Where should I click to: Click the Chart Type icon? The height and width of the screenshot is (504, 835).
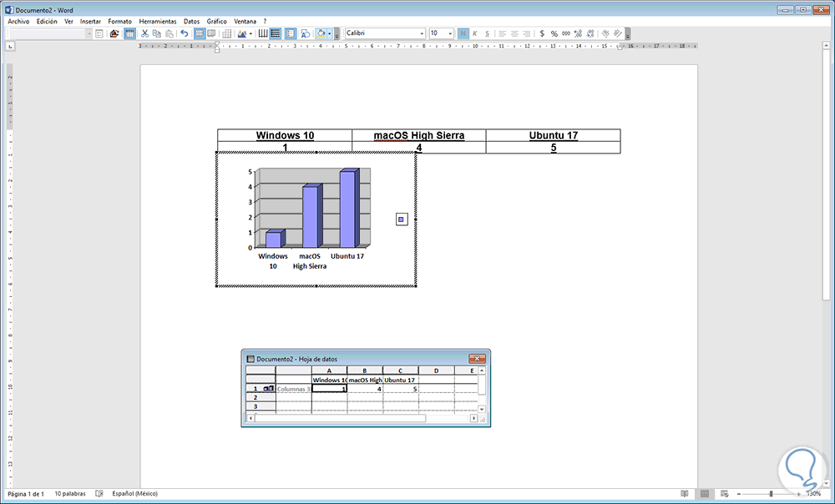click(x=242, y=33)
